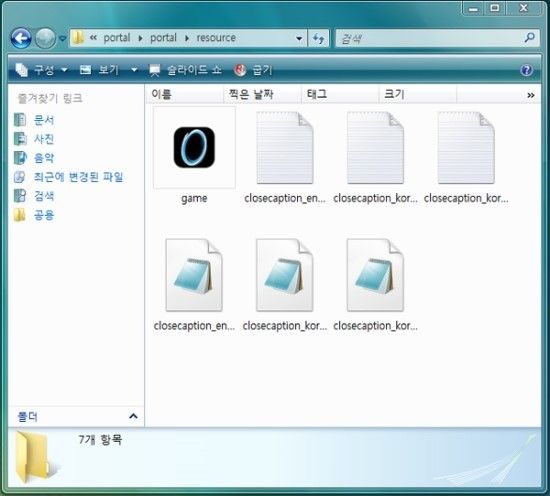
Task: Click the 사진 pictures icon in sidebar
Action: tap(20, 139)
